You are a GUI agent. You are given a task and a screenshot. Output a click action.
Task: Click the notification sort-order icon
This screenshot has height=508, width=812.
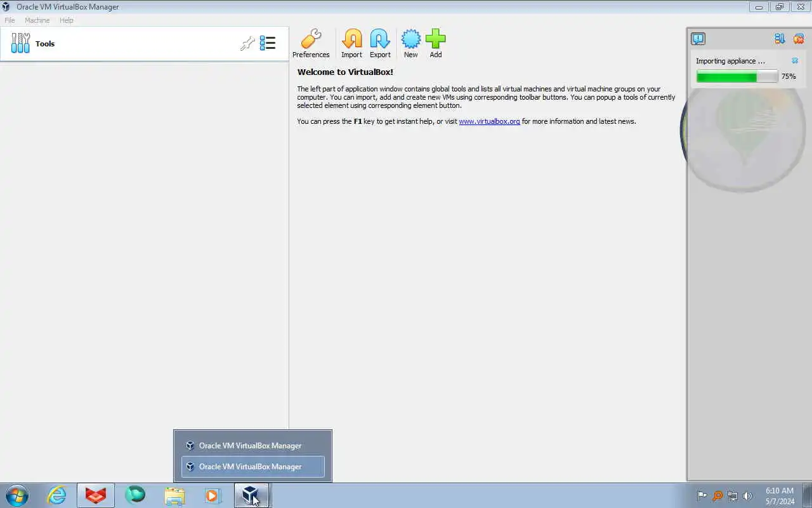780,39
